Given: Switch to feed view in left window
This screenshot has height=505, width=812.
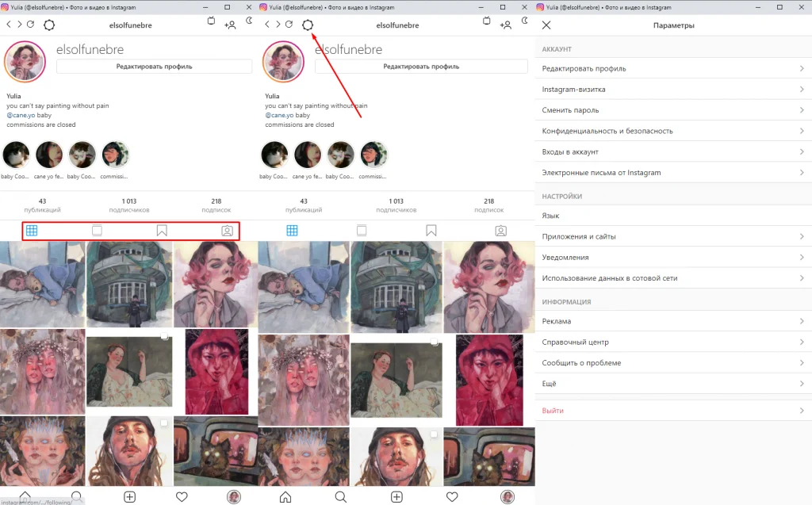Looking at the screenshot, I should pos(97,231).
